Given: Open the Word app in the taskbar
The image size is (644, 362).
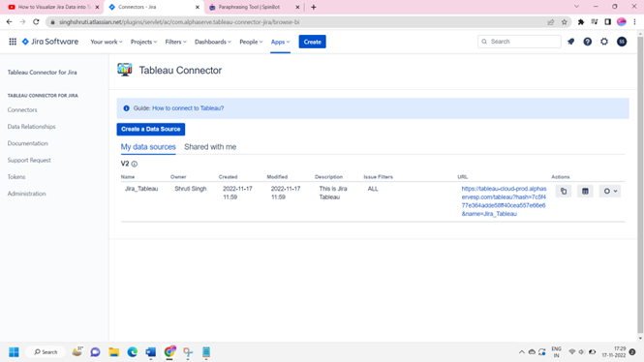Looking at the screenshot, I should pyautogui.click(x=151, y=352).
